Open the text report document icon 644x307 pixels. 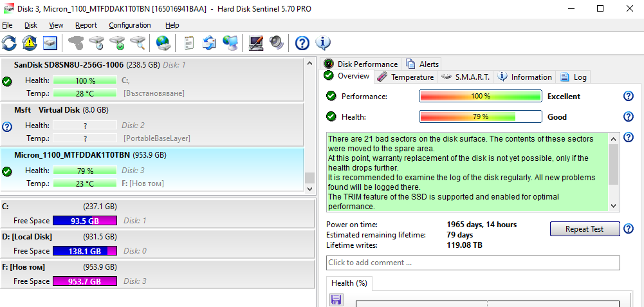(x=189, y=43)
